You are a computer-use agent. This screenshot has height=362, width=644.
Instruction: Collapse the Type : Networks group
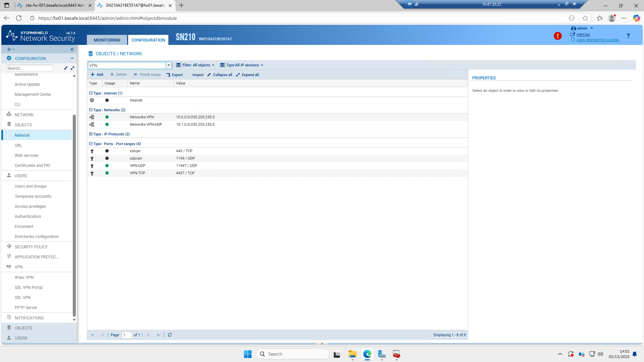(91, 110)
